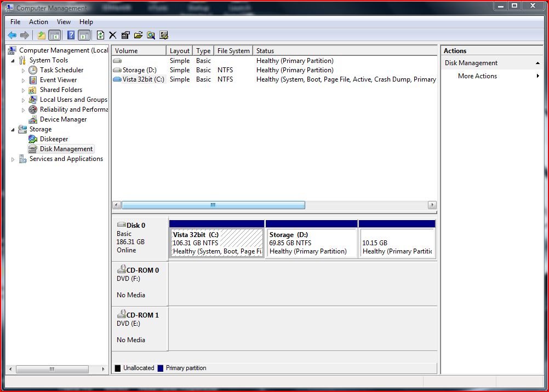Collapse the System Tools tree node
549x392 pixels.
click(13, 61)
